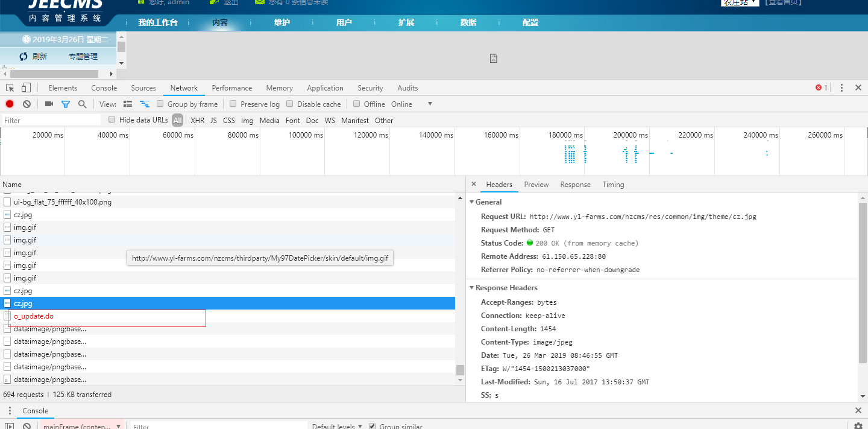Collapse the Response Headers section

pos(472,288)
